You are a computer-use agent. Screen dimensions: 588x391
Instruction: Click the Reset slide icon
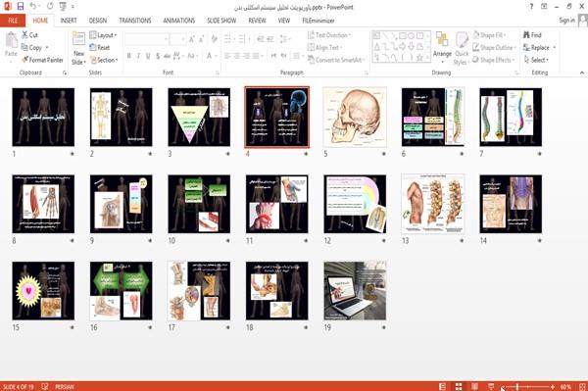click(x=93, y=47)
